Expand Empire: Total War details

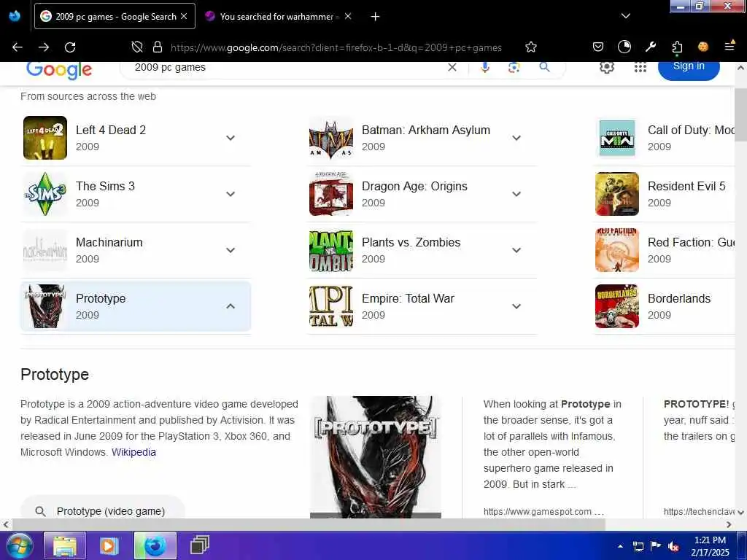516,306
